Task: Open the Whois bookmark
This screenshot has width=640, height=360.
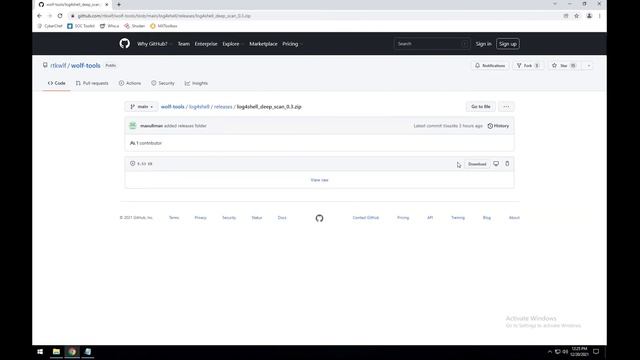Action: pos(109,26)
